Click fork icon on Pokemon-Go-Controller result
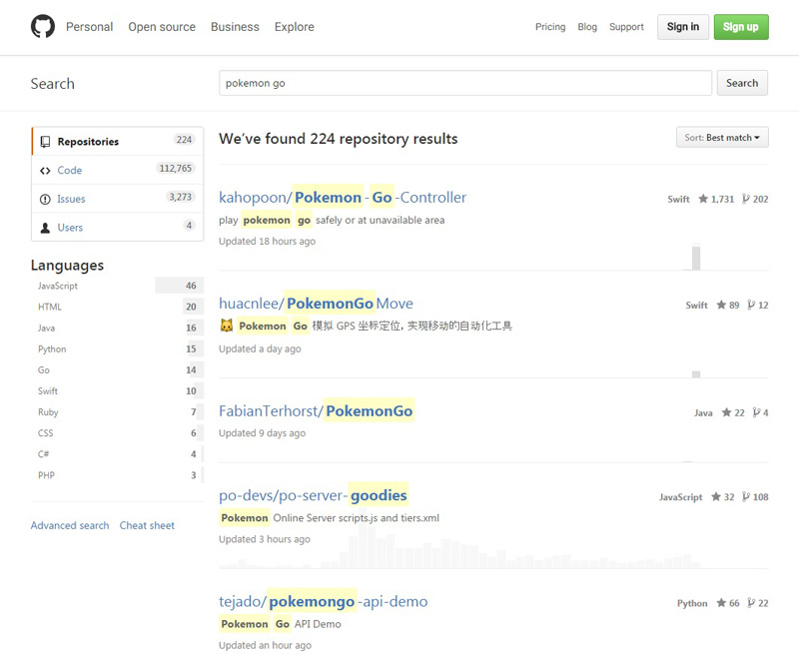The height and width of the screenshot is (672, 799). coord(745,199)
